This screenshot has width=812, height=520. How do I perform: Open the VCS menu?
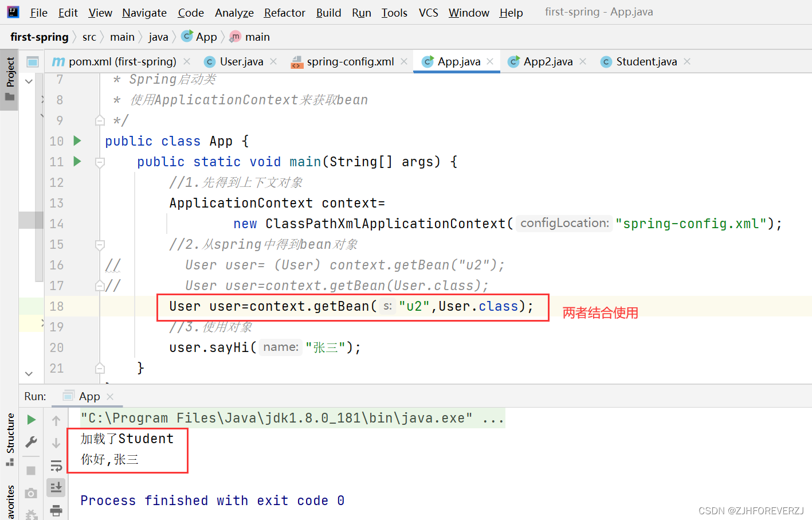click(428, 13)
